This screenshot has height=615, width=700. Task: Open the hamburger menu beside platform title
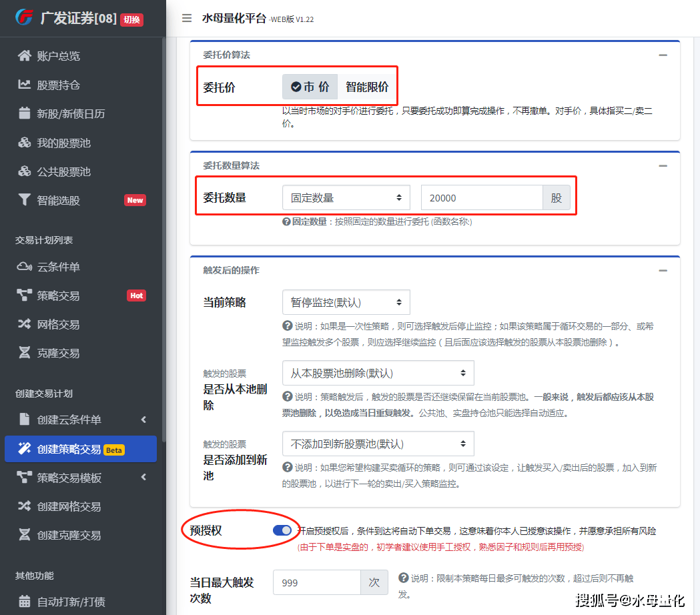point(186,19)
